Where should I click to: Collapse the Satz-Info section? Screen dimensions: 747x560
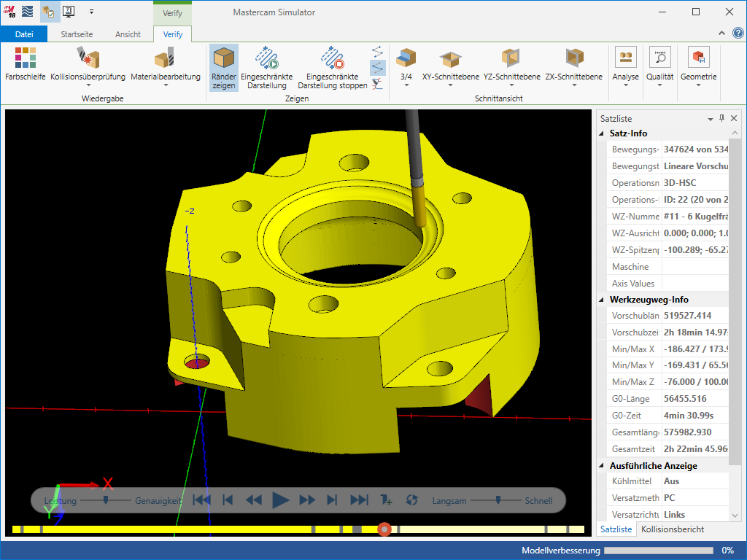pyautogui.click(x=601, y=133)
